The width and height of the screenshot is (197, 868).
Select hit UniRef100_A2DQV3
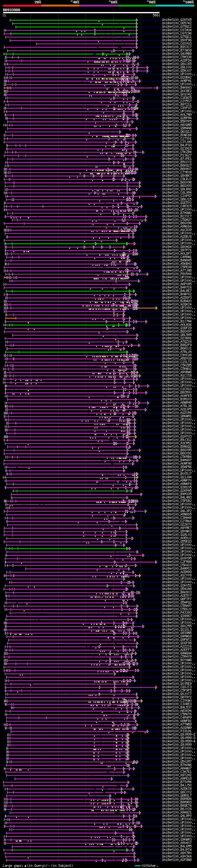coord(177,297)
